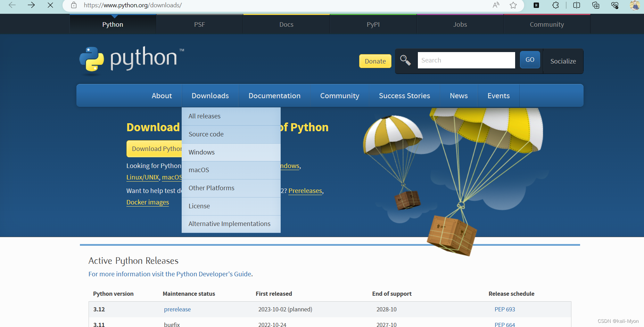
Task: Click the Python version column header
Action: pyautogui.click(x=113, y=294)
